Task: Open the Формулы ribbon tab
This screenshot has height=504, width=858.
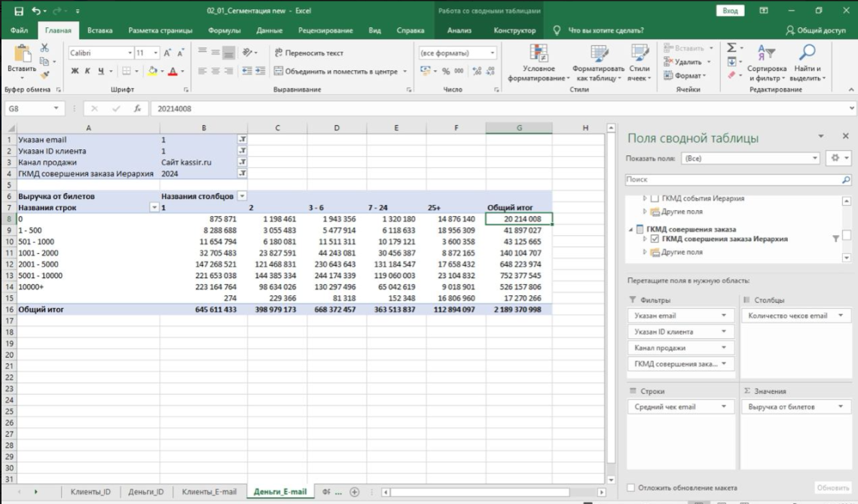Action: (224, 31)
